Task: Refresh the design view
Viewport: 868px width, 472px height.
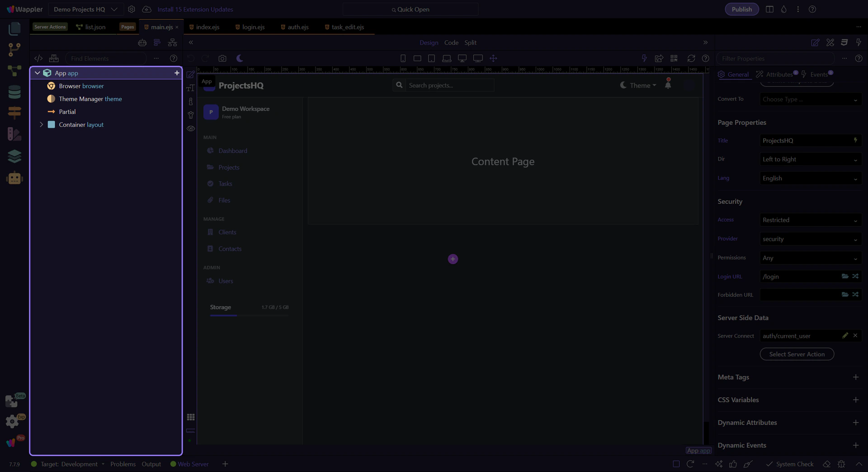Action: 691,58
